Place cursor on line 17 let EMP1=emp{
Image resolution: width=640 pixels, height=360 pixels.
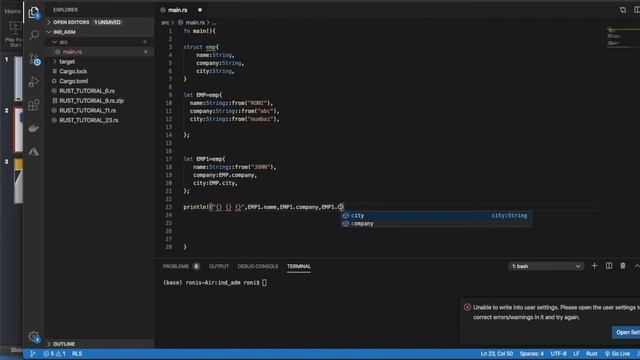tap(204, 159)
